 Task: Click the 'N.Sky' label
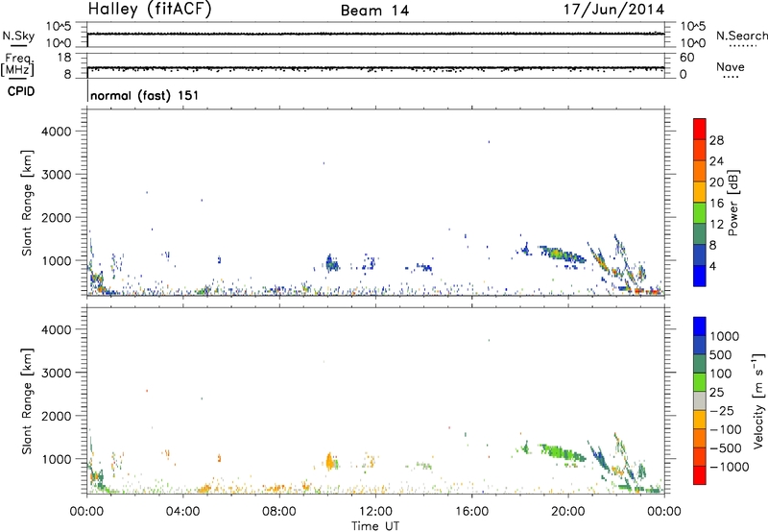click(x=18, y=36)
